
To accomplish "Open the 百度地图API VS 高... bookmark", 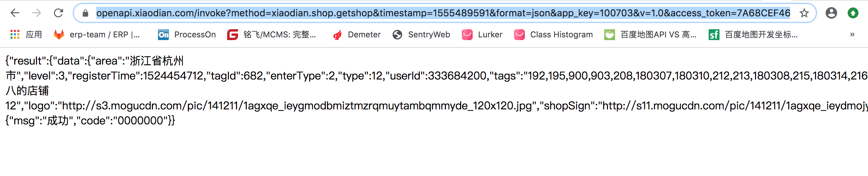I will click(x=650, y=35).
